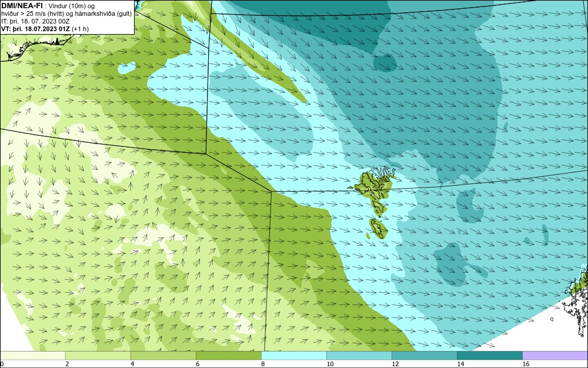Click the legend value '4'
This screenshot has height=368, width=588.
pyautogui.click(x=132, y=364)
